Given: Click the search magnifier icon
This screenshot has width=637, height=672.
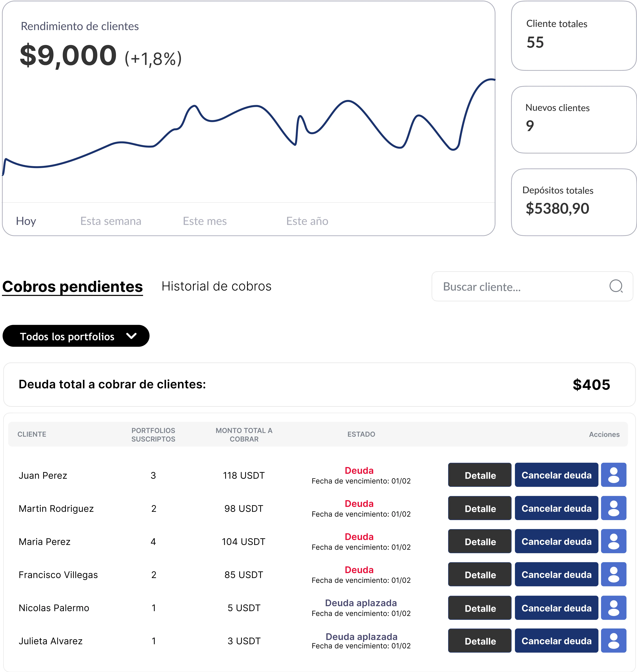Looking at the screenshot, I should click(x=616, y=286).
